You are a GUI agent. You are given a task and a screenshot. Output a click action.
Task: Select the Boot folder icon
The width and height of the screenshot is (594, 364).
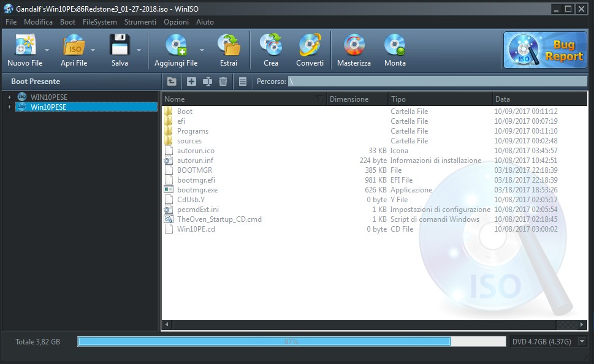coord(169,112)
